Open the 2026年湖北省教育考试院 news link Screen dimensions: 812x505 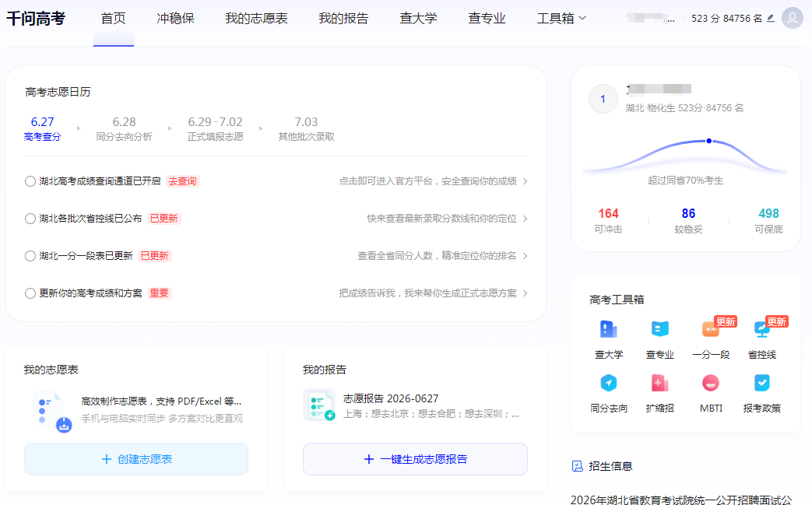point(681,500)
